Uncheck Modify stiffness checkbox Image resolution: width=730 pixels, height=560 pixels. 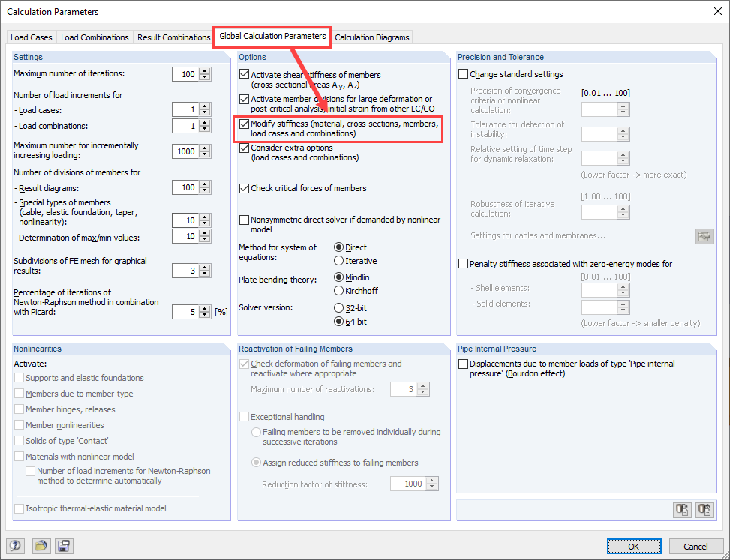pos(244,124)
